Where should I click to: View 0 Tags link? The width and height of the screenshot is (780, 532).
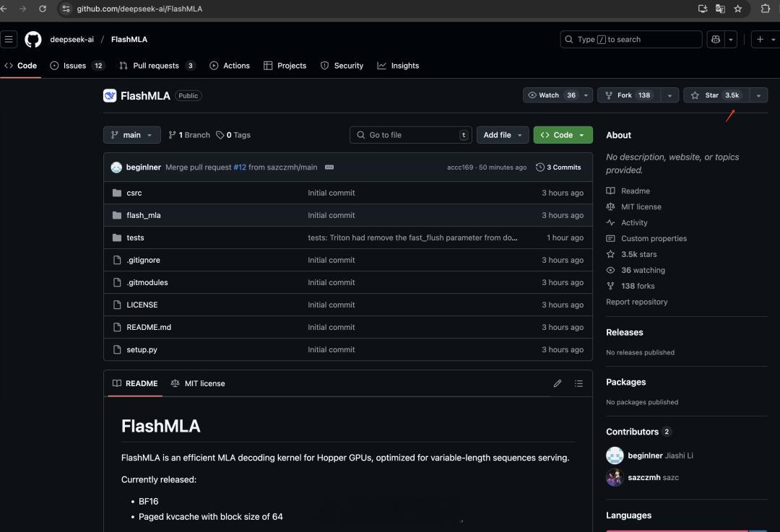coord(233,135)
